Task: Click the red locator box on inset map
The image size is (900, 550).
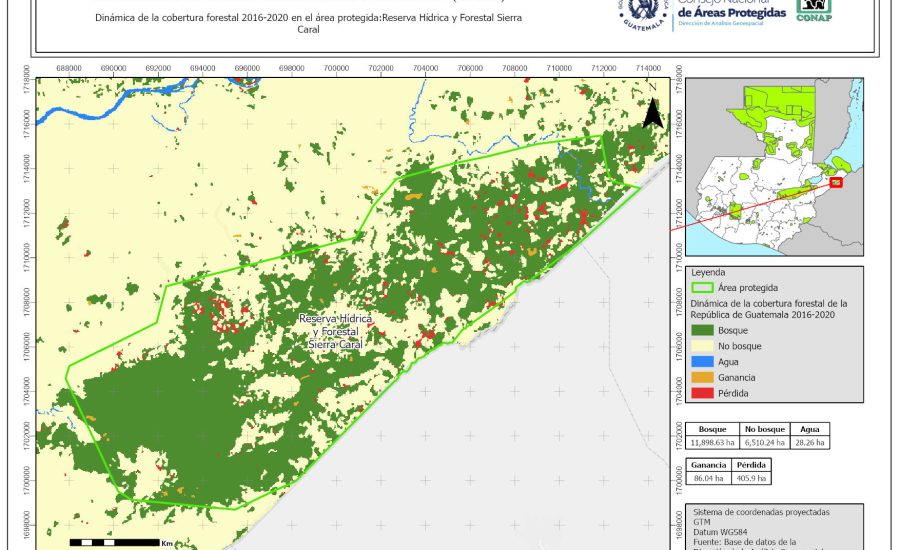Action: point(836,182)
